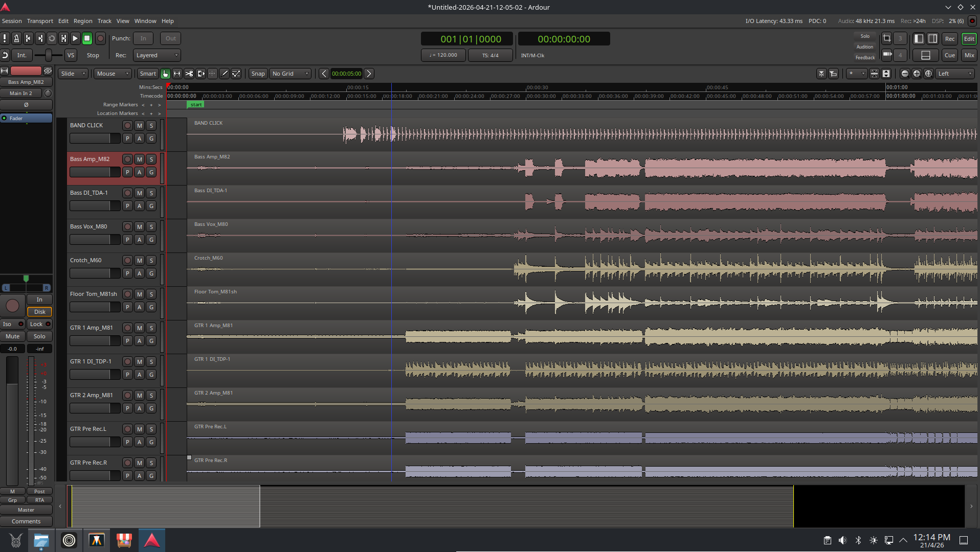
Task: Toggle bottom pane visibility icon
Action: point(926,55)
